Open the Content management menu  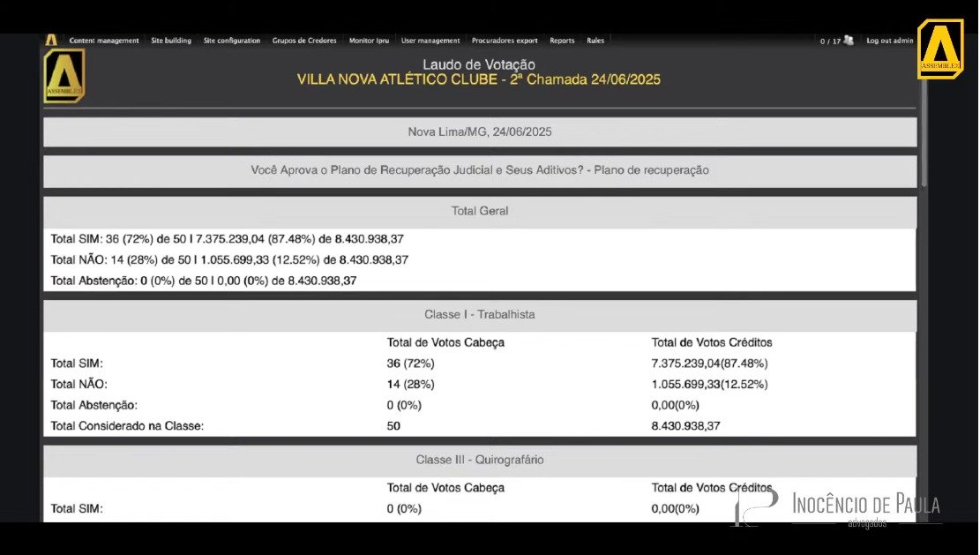(x=104, y=41)
